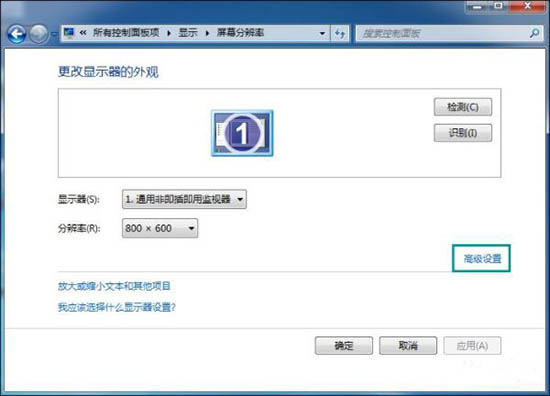
Task: Click the 识别(I) identify button
Action: [x=463, y=133]
